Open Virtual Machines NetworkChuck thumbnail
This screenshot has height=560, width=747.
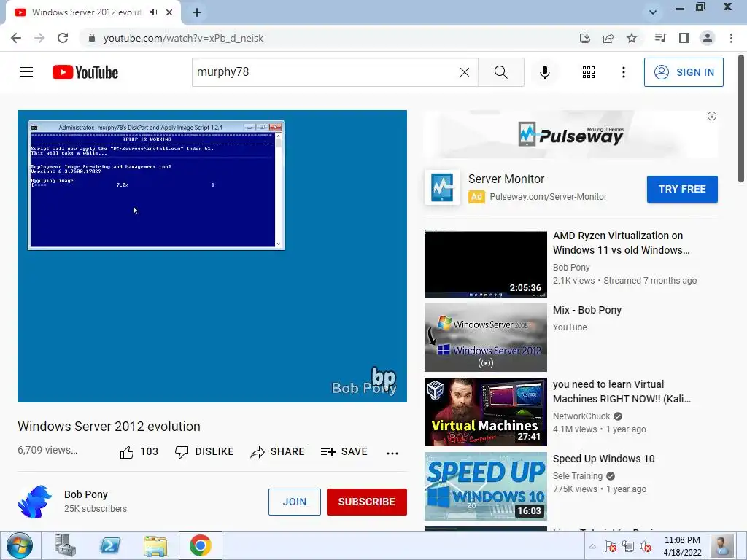(x=485, y=412)
